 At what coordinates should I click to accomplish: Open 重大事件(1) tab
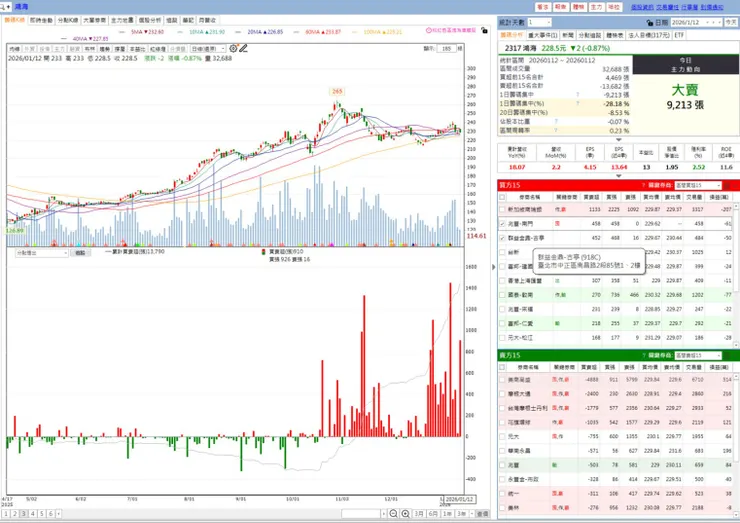(542, 35)
